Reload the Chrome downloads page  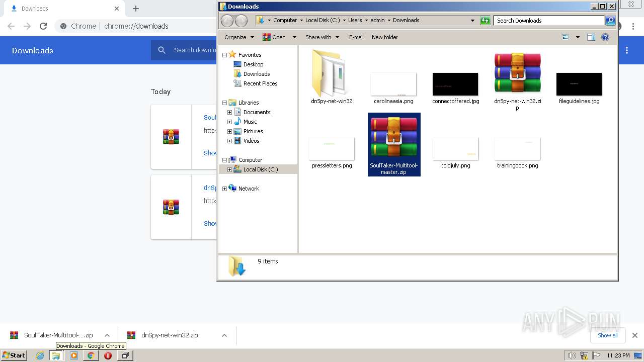coord(43,26)
